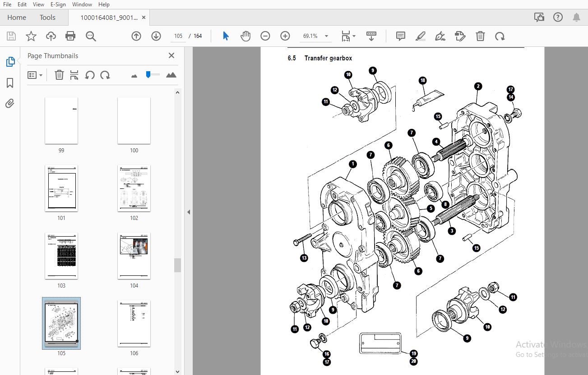
Task: Click the upload to cloud icon
Action: (51, 36)
